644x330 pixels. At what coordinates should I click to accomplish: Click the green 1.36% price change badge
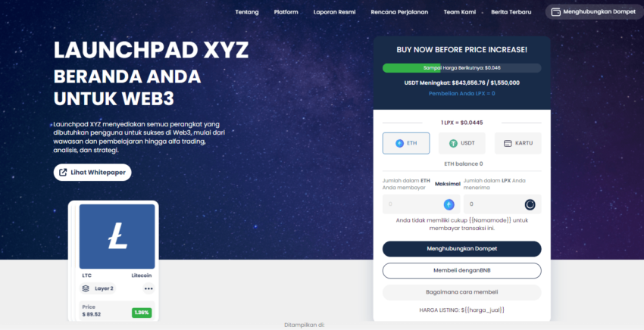click(x=142, y=313)
